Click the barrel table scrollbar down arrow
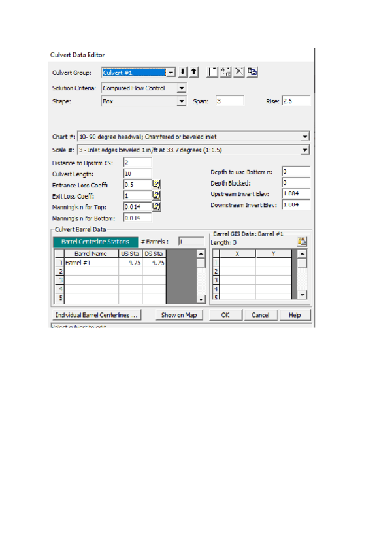Viewport: 392px width, 554px height. coord(201,295)
